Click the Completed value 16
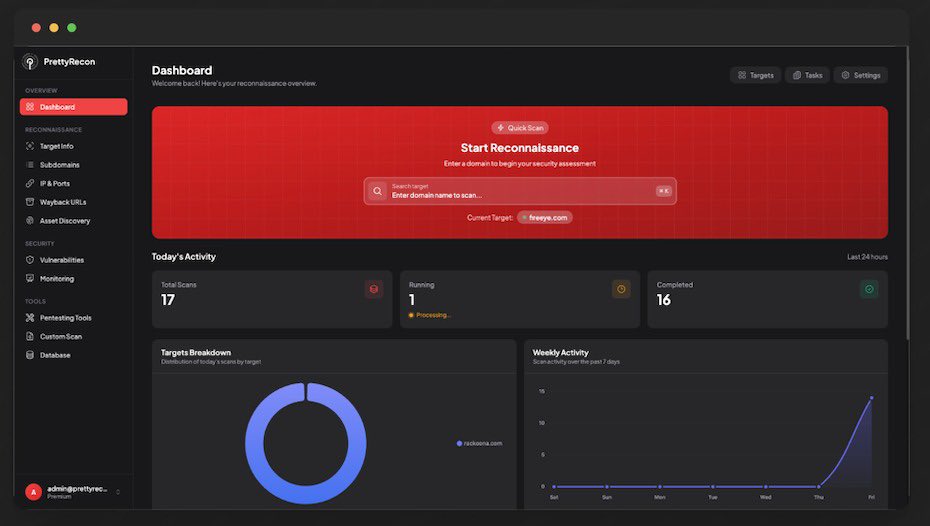This screenshot has width=930, height=526. click(x=664, y=300)
